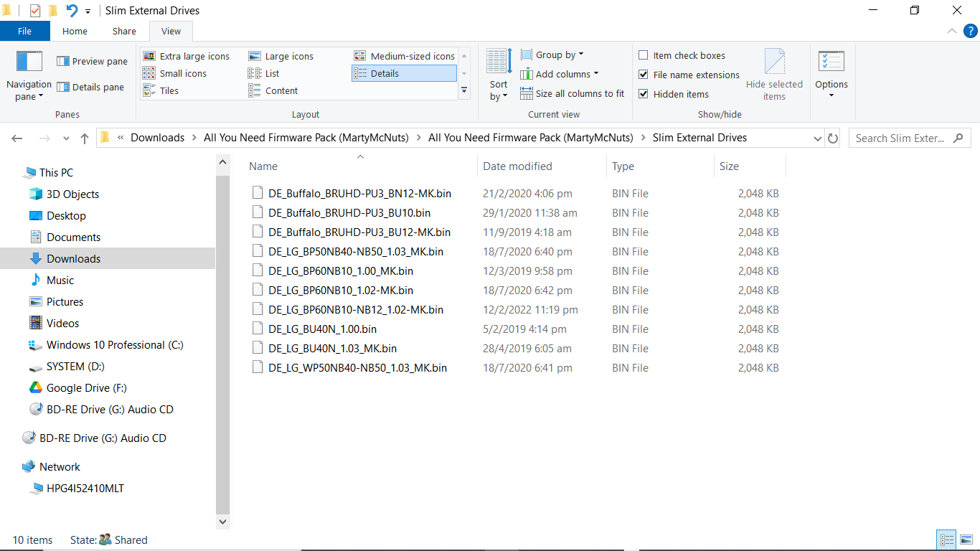The image size is (980, 551).
Task: Enable Item check boxes
Action: coord(644,56)
